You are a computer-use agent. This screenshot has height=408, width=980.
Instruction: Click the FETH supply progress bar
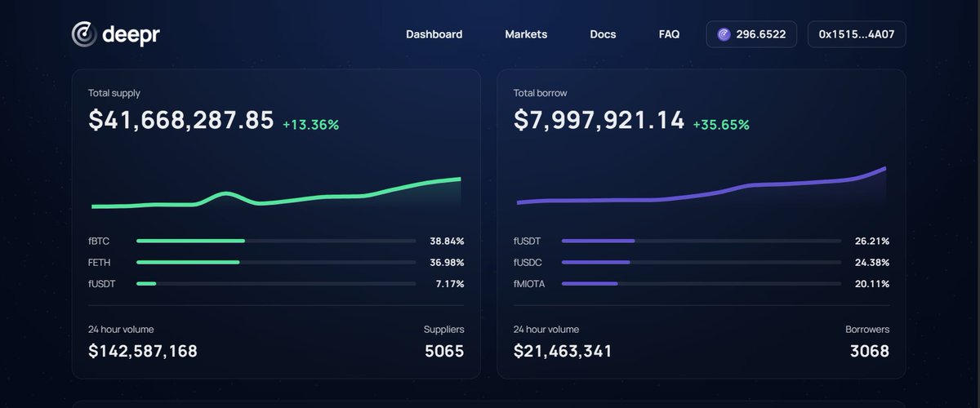pos(276,262)
